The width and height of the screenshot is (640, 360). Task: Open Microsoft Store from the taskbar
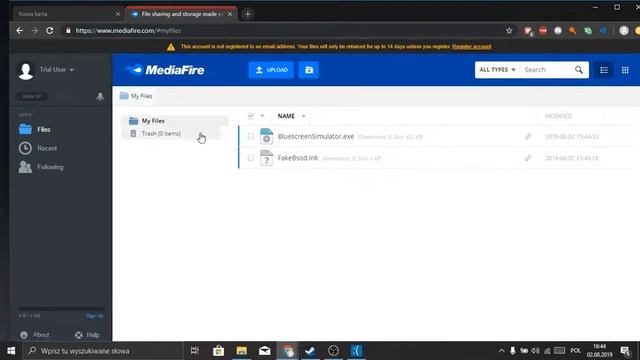[218, 351]
